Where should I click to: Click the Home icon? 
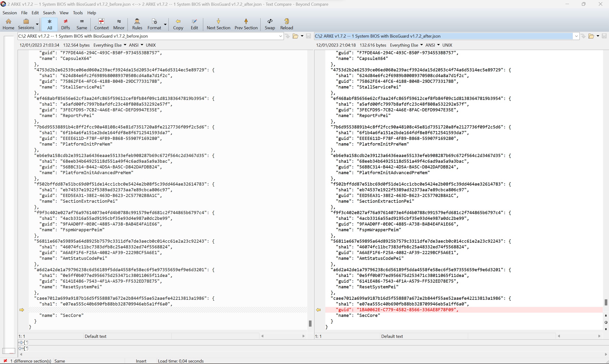tap(8, 24)
